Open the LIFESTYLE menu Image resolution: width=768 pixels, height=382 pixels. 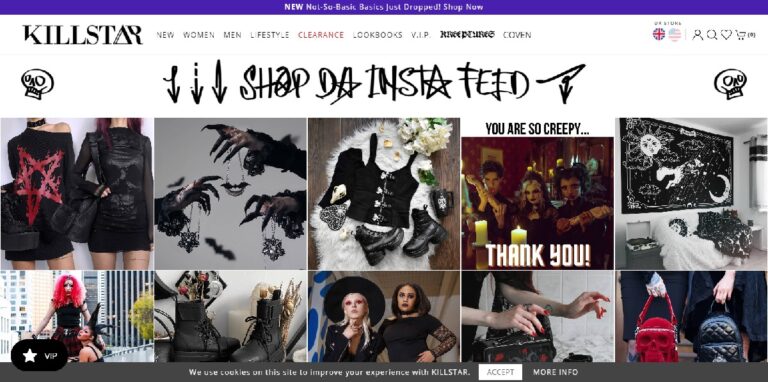269,35
